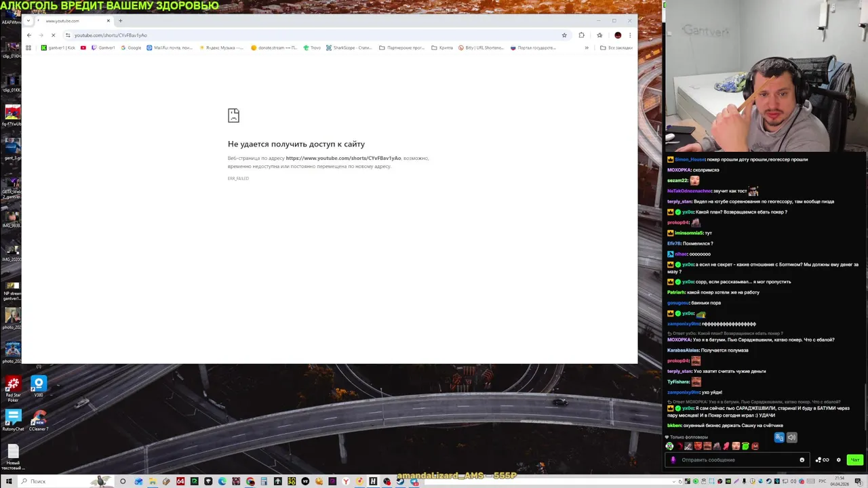Open a new browser tab with the plus button
The width and height of the screenshot is (868, 488).
[x=120, y=21]
